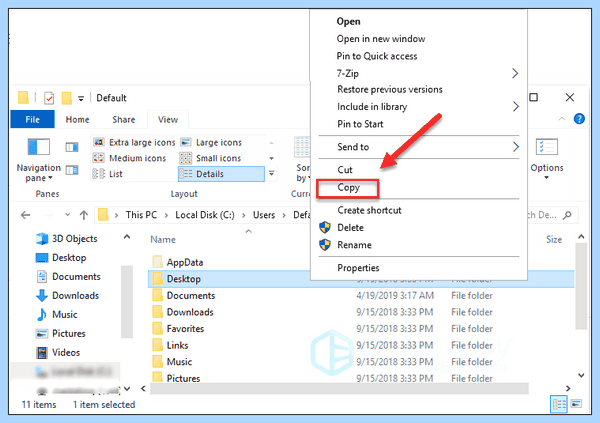Select Details layout option
Viewport: 600px width, 423px height.
[x=221, y=174]
